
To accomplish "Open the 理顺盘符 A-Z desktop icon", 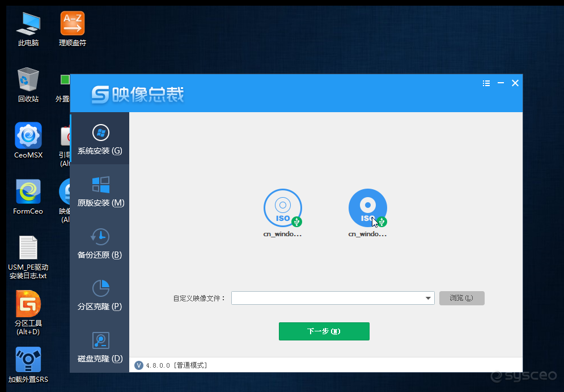I will [x=73, y=29].
